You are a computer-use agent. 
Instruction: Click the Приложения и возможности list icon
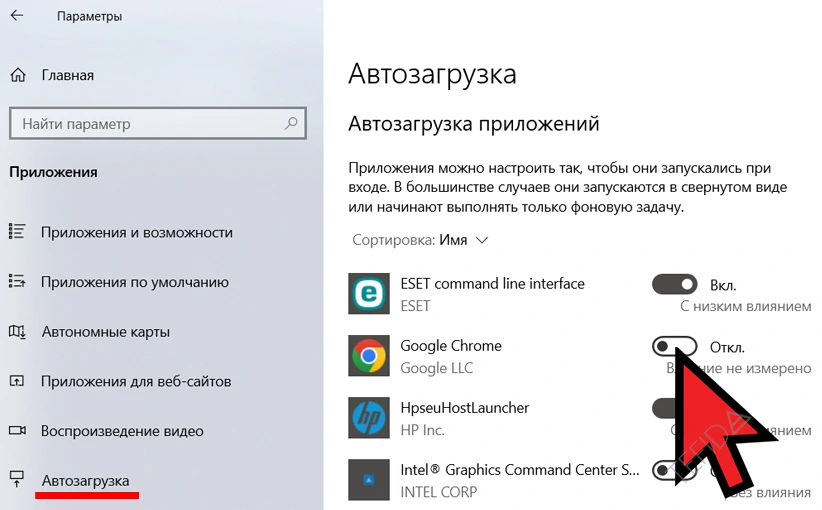[17, 232]
